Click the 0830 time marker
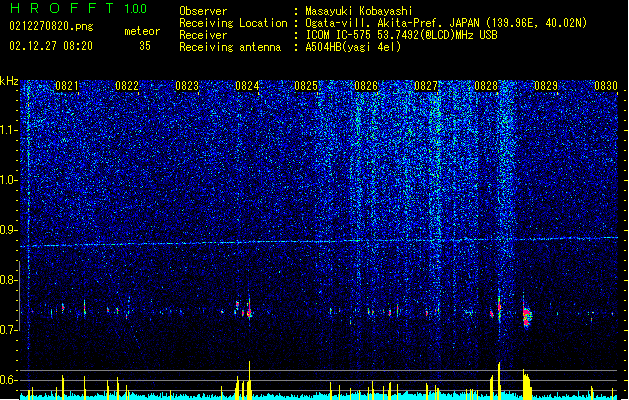Viewport: 629px width, 400px height. [x=606, y=86]
